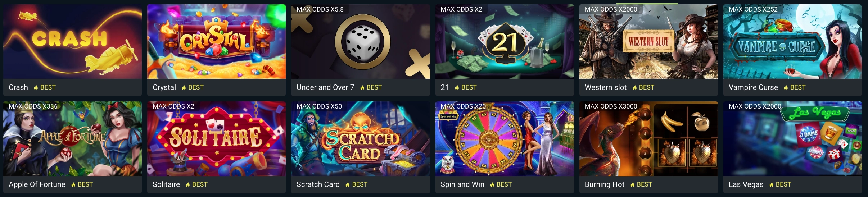This screenshot has height=197, width=868.
Task: Click the flame icon beside Crystal label
Action: (184, 88)
